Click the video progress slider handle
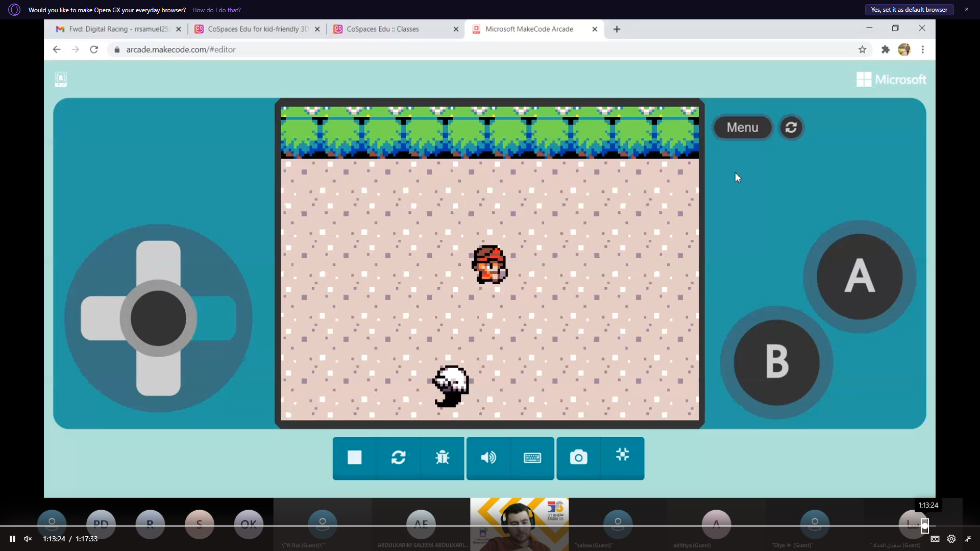The height and width of the screenshot is (551, 980). (924, 525)
